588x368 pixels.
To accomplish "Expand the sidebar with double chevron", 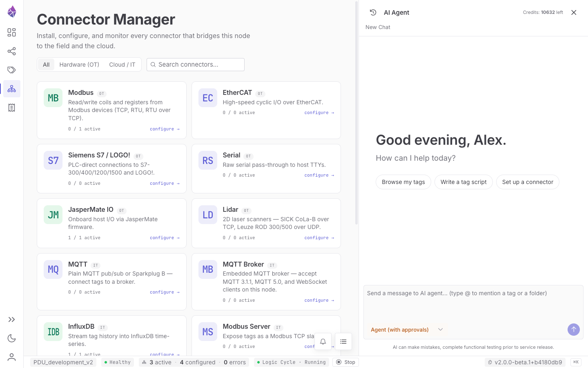I will coord(12,319).
